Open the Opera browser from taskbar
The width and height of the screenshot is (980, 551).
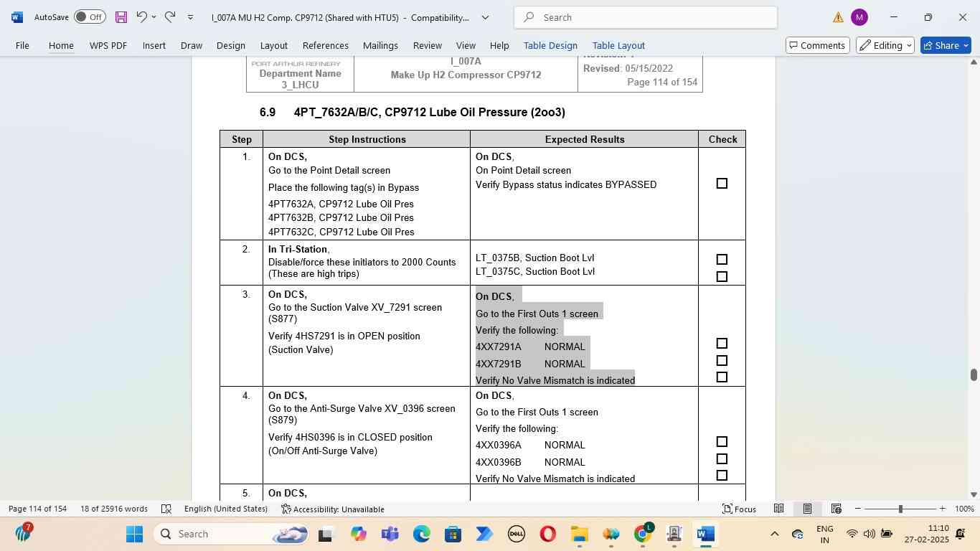pyautogui.click(x=548, y=534)
